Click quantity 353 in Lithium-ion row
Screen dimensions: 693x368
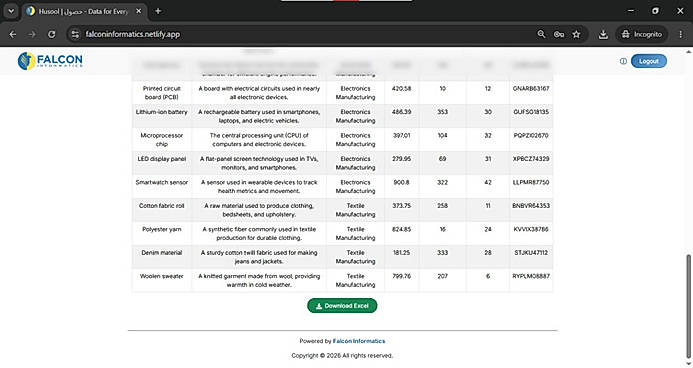[442, 112]
